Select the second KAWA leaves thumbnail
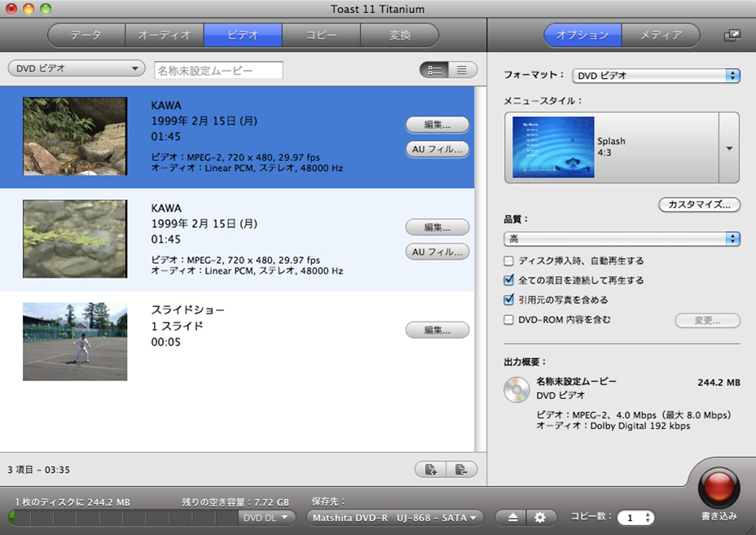 (x=75, y=239)
